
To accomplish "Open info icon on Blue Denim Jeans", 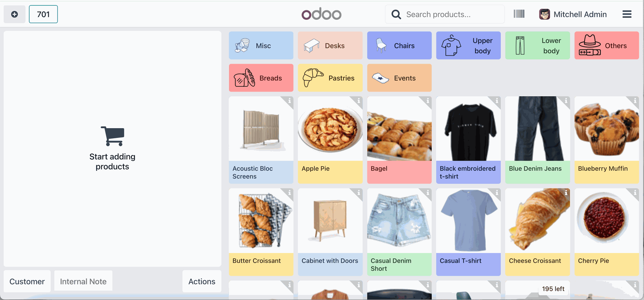I will 566,100.
